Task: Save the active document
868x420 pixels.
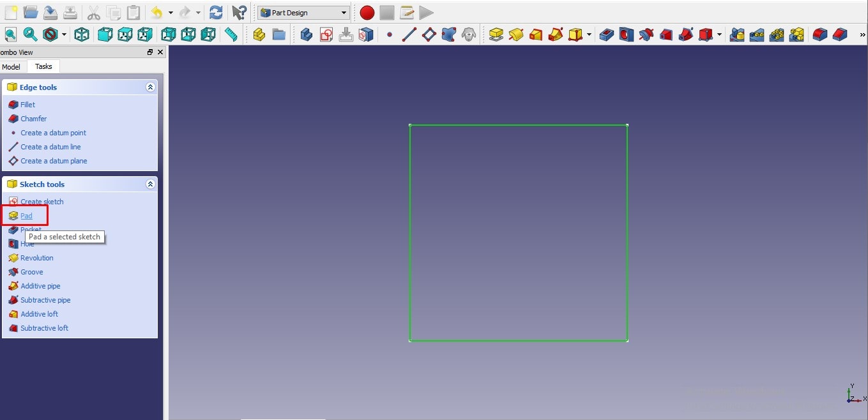Action: click(50, 12)
